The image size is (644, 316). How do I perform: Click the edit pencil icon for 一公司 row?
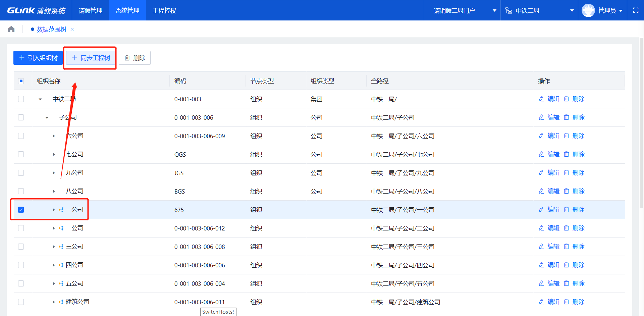pos(541,210)
